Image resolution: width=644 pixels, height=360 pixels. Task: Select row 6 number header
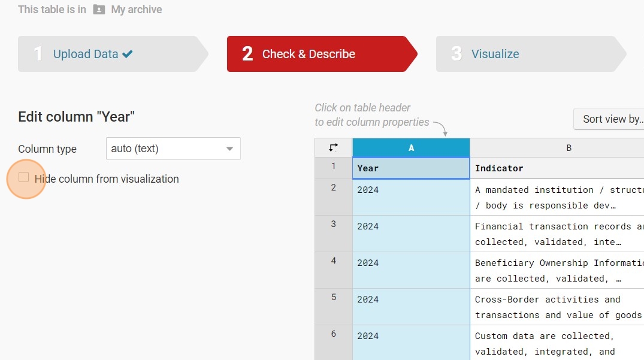[334, 334]
